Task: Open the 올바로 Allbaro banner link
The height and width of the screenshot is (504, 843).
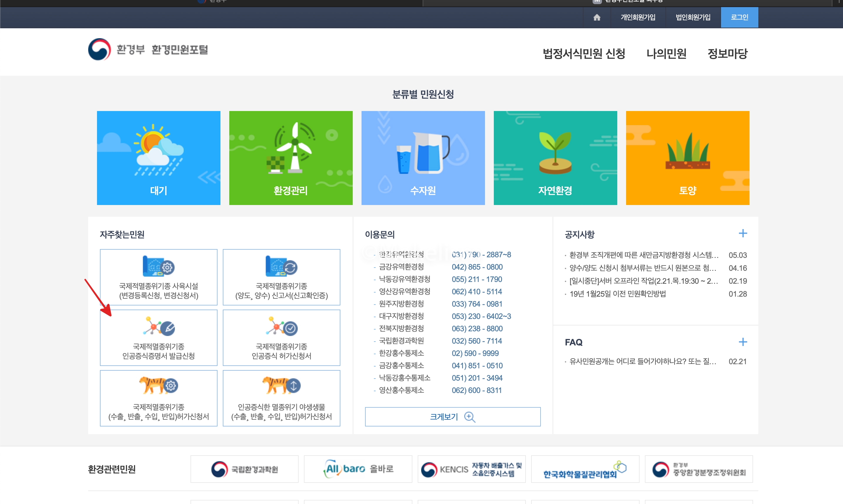Action: pos(357,469)
